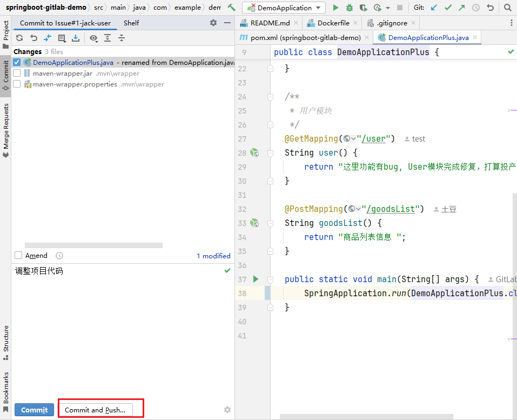Screen dimensions: 517x420
Task: Check the maven-wrapper.jar file checkbox
Action: tap(17, 73)
